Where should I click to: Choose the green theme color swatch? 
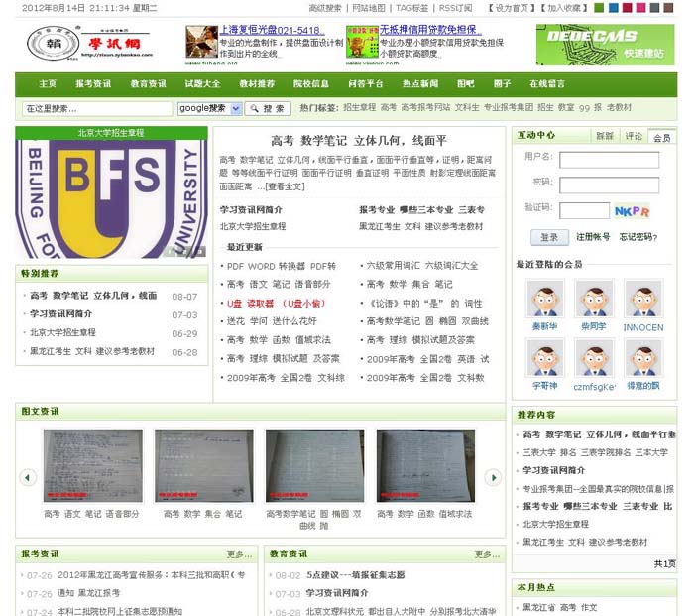tap(597, 8)
